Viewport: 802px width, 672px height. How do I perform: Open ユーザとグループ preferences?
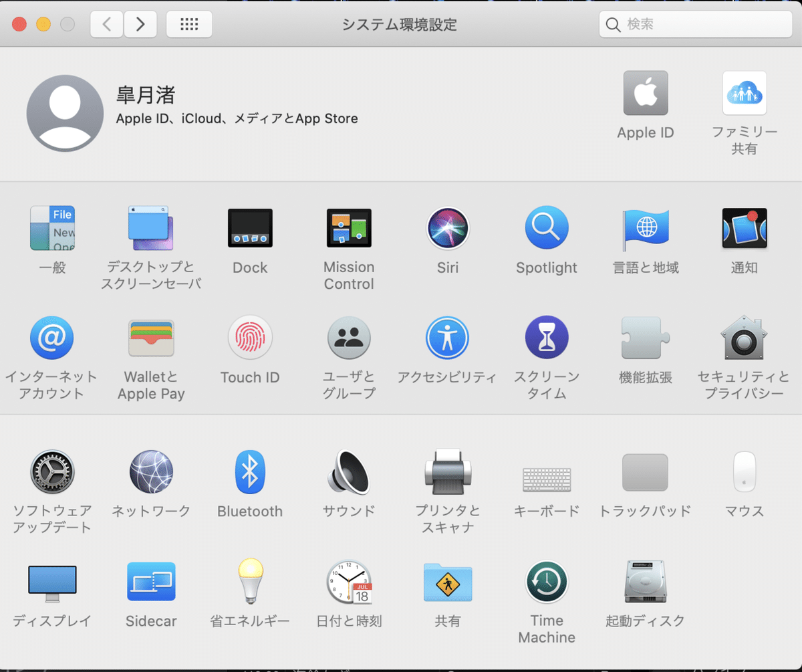(x=349, y=338)
